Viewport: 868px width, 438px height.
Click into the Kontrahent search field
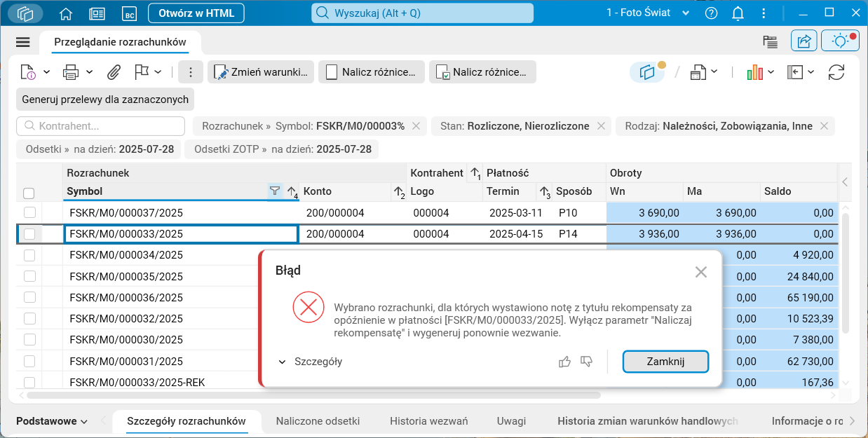pos(100,125)
